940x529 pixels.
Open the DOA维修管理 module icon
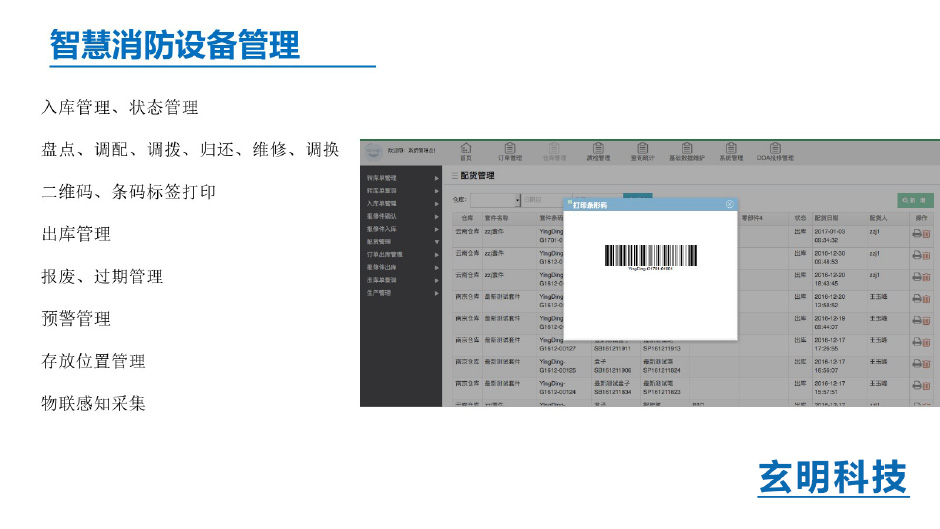775,150
